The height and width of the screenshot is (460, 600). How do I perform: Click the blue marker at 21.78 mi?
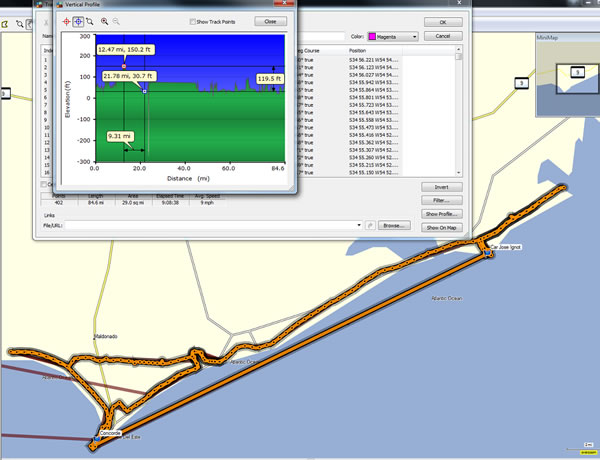(x=145, y=91)
